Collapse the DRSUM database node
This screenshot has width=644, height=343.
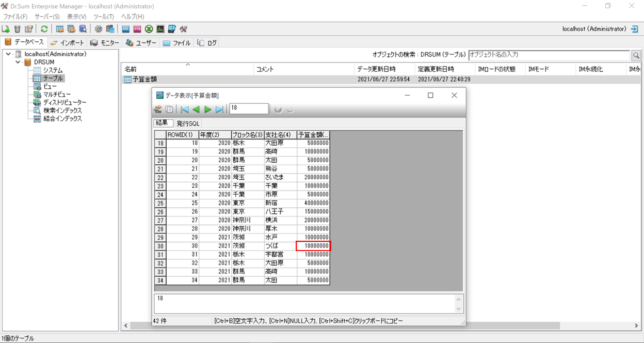(18, 62)
